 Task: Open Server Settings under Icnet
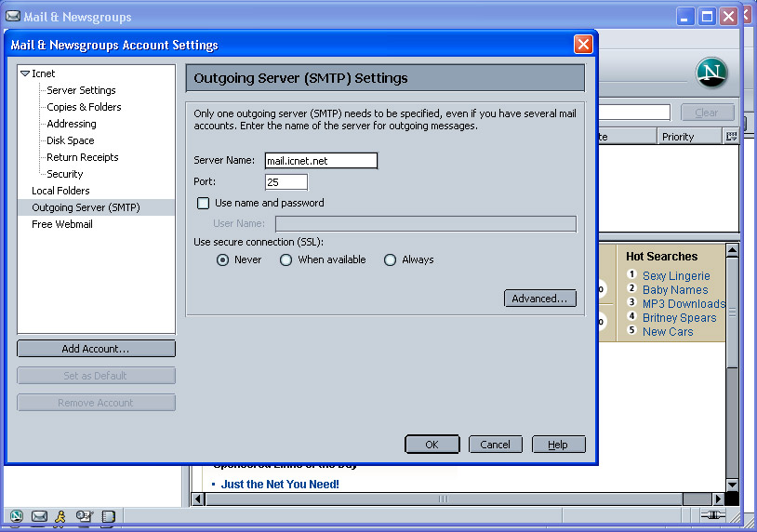[x=81, y=90]
